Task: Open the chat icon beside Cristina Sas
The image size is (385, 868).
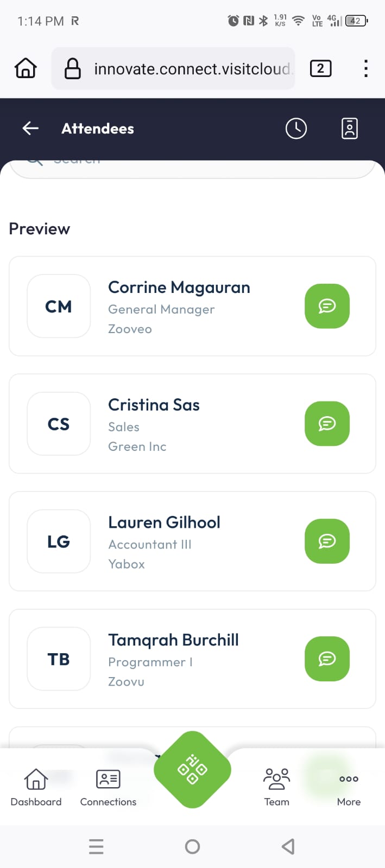Action: tap(327, 424)
